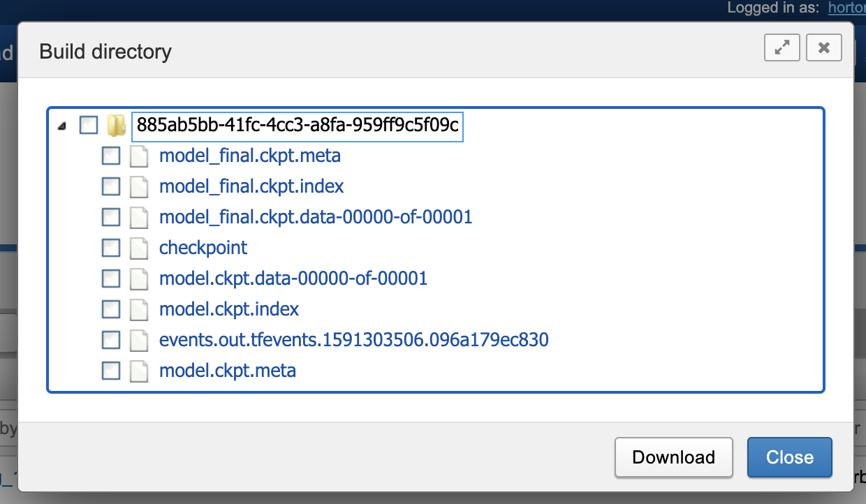Maximize the Build directory dialog
This screenshot has width=866, height=504.
tap(782, 47)
